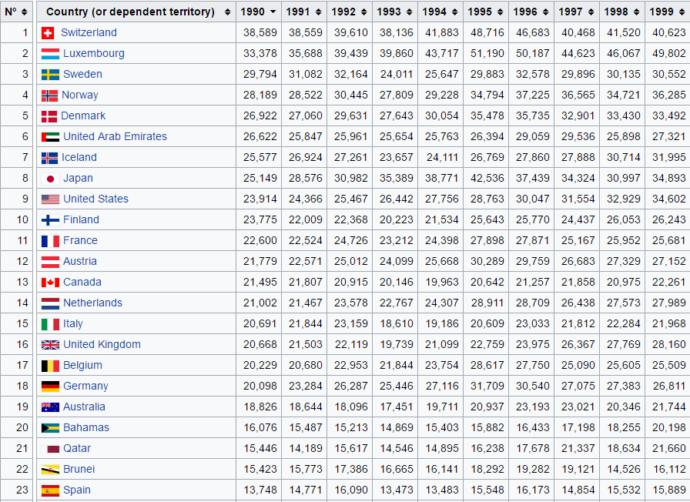
Task: Open the Canada link
Action: [82, 282]
